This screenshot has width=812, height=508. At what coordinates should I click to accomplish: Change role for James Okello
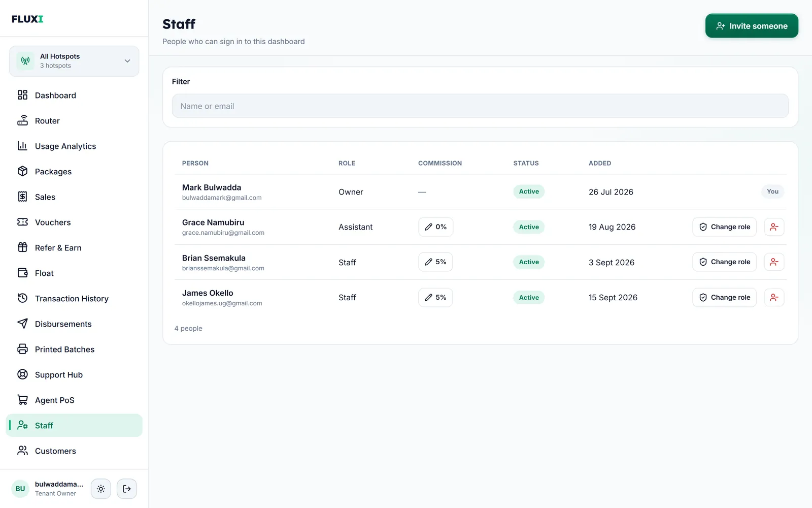coord(724,298)
